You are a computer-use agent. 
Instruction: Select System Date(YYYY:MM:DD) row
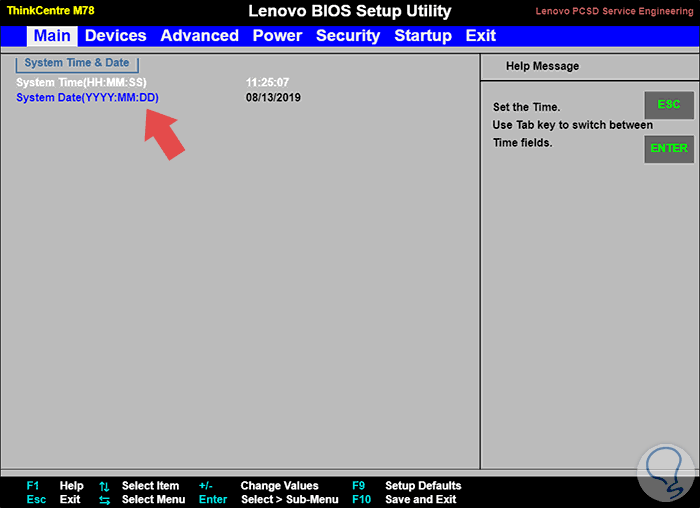(158, 98)
